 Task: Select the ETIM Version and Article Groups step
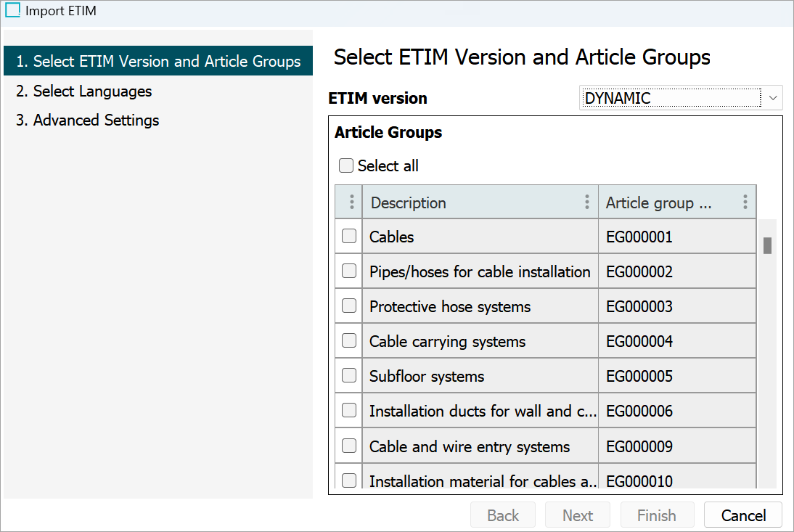point(158,62)
